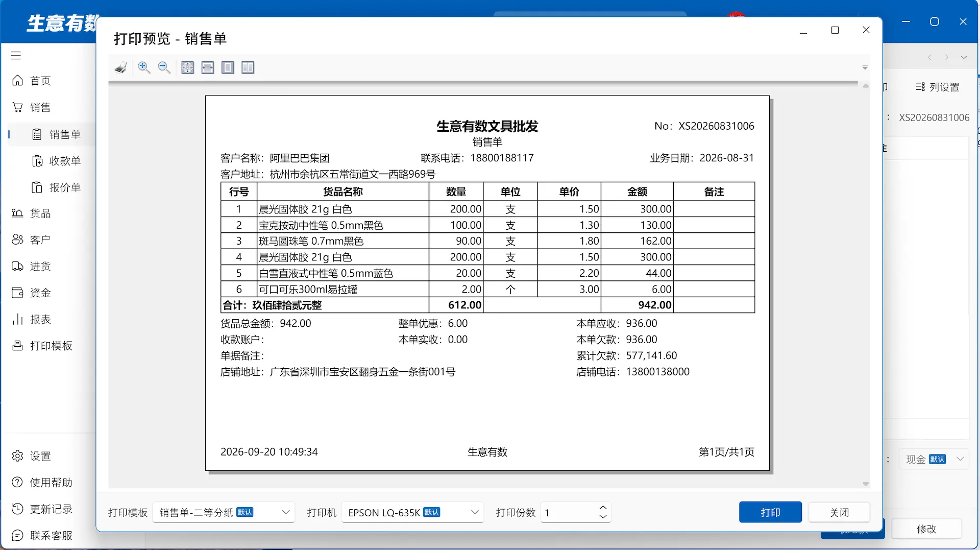Increase print copies with up arrow
This screenshot has width=980, height=550.
(x=603, y=508)
